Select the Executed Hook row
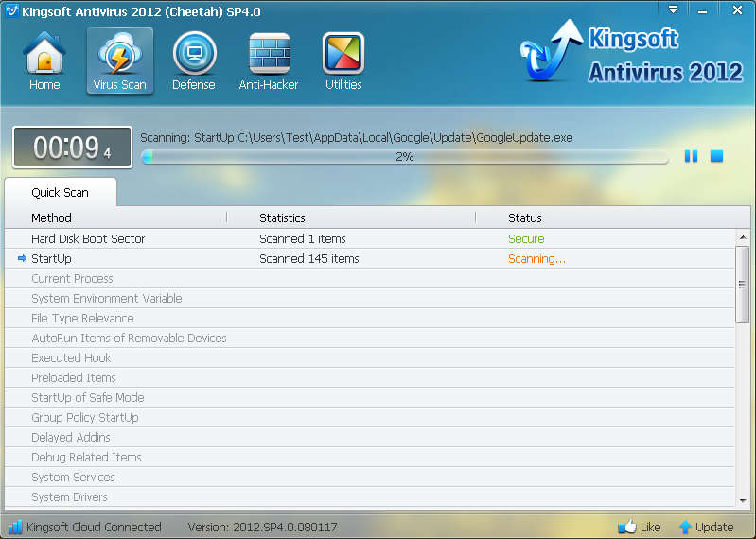Screen dimensions: 756x539 370,357
